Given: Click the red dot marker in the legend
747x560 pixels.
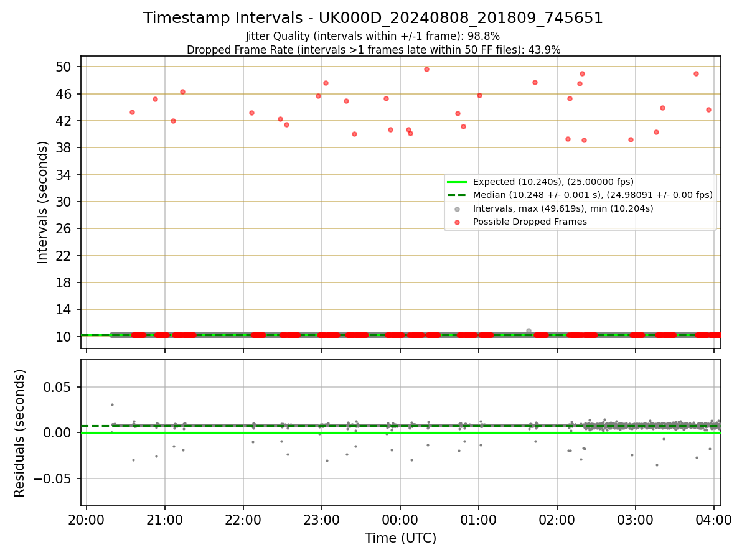Looking at the screenshot, I should tap(458, 222).
